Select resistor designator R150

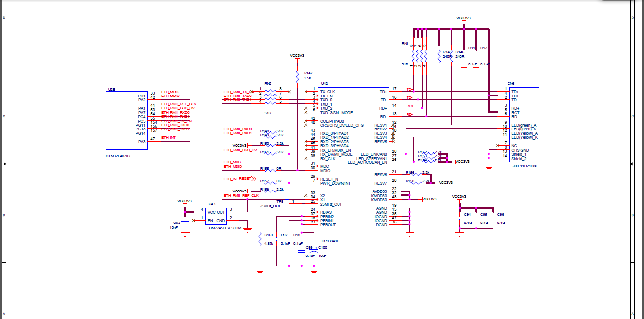click(264, 144)
